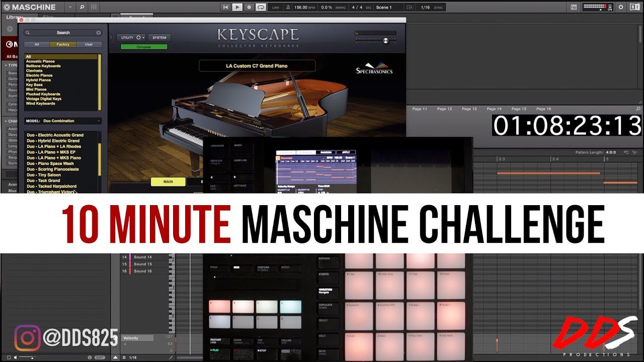644x362 pixels.
Task: Toggle the browser prehear speaker icon
Action: [x=17, y=357]
